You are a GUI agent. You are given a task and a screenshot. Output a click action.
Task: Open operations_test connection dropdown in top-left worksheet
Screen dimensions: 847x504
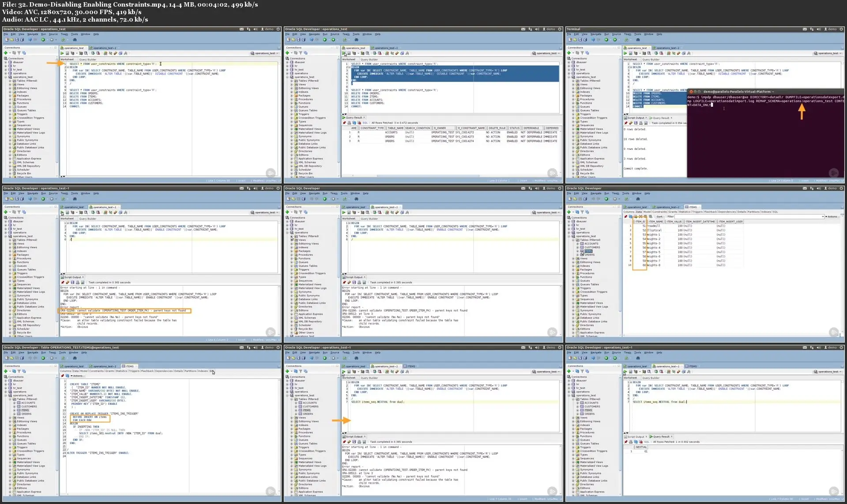265,53
